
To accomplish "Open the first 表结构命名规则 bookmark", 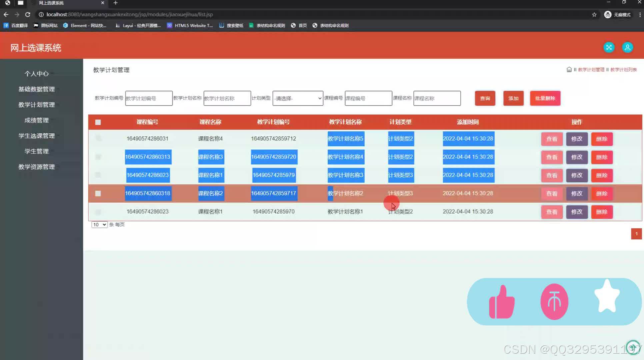I will 267,25.
